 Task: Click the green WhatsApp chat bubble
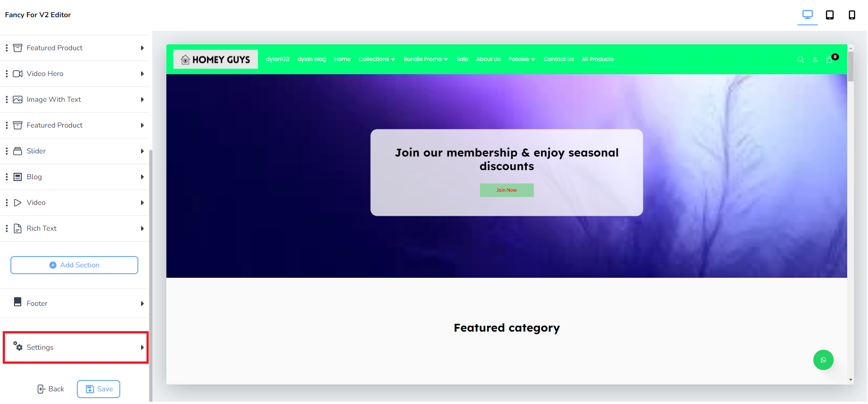(823, 360)
